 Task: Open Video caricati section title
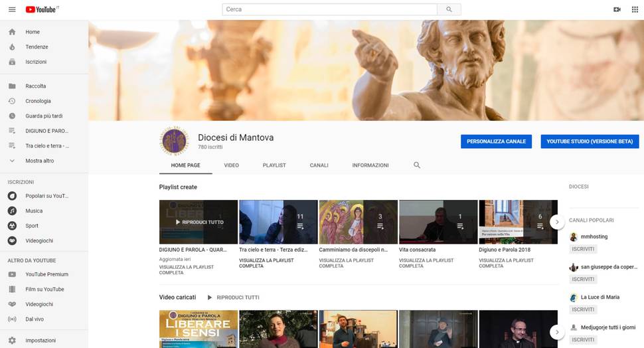tap(177, 297)
